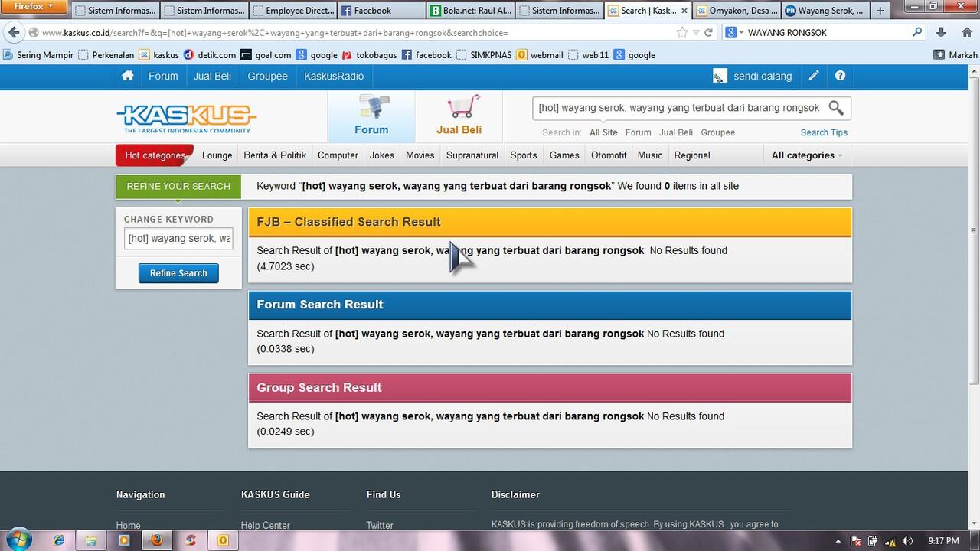Screen dimensions: 980x551
Task: Click the magnifier in the Firefox search box
Action: (917, 33)
